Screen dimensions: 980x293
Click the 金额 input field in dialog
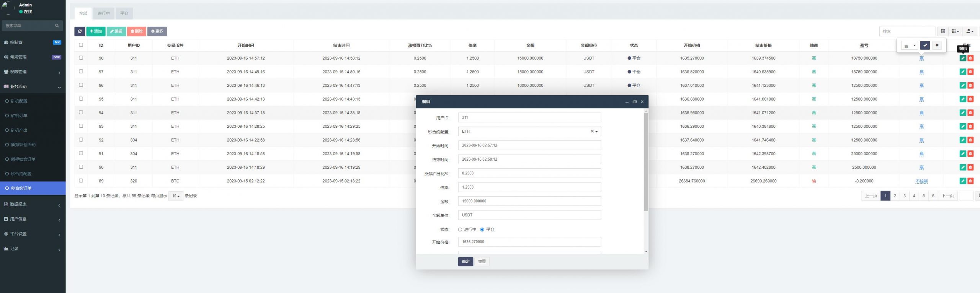point(529,201)
